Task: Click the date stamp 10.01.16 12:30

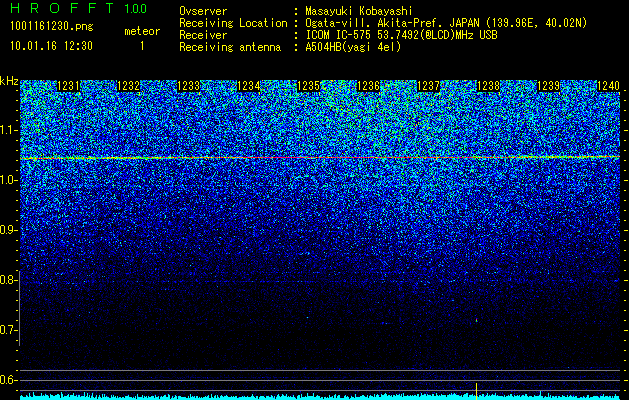Action: (51, 46)
